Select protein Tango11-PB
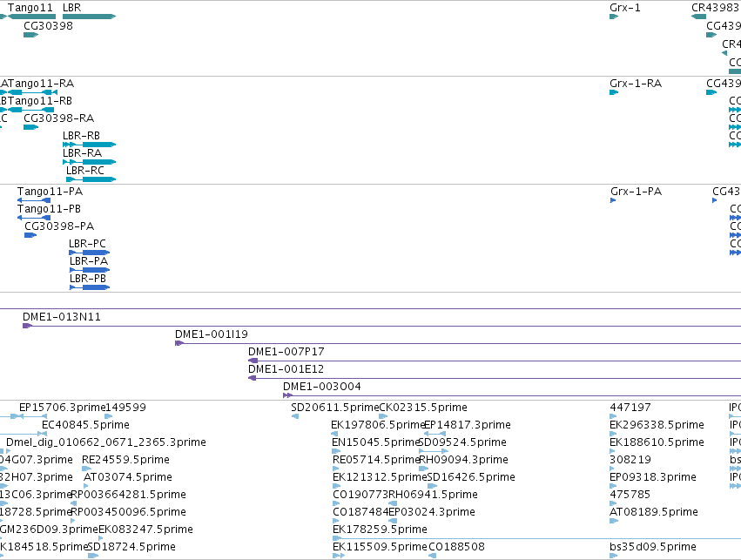Screen dimensions: 741x560 (x=34, y=218)
